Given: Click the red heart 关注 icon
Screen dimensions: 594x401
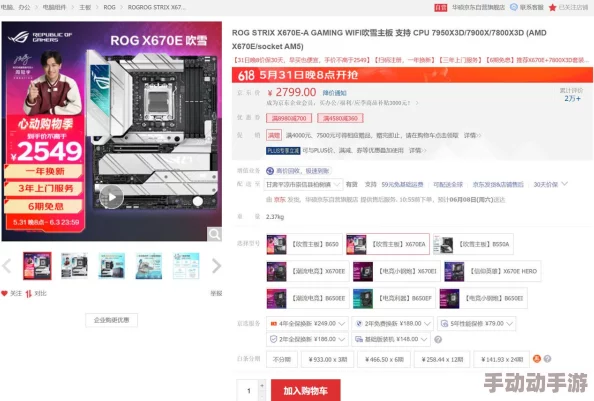Looking at the screenshot, I should pyautogui.click(x=5, y=293).
